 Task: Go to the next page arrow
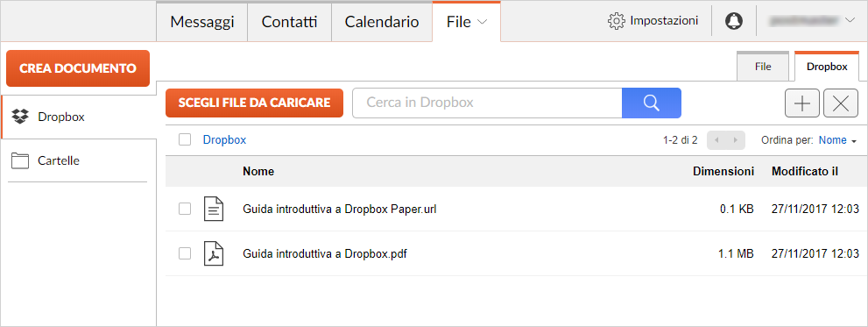pyautogui.click(x=736, y=140)
